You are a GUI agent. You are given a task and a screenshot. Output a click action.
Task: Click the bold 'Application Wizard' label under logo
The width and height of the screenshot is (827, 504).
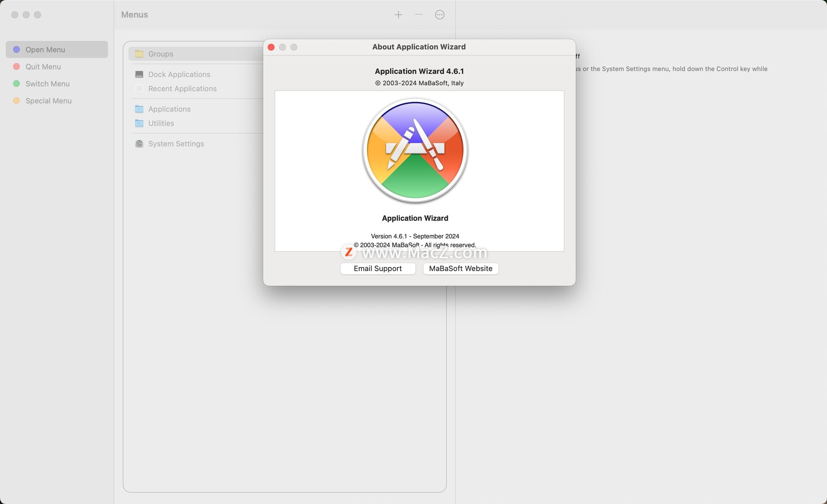415,218
